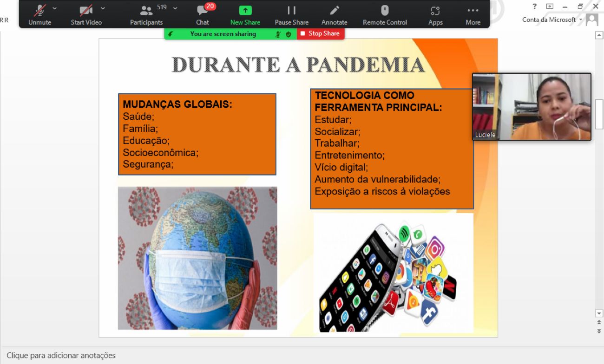This screenshot has height=364, width=604.
Task: Click the vertical scrollbar down arrow
Action: [x=599, y=313]
